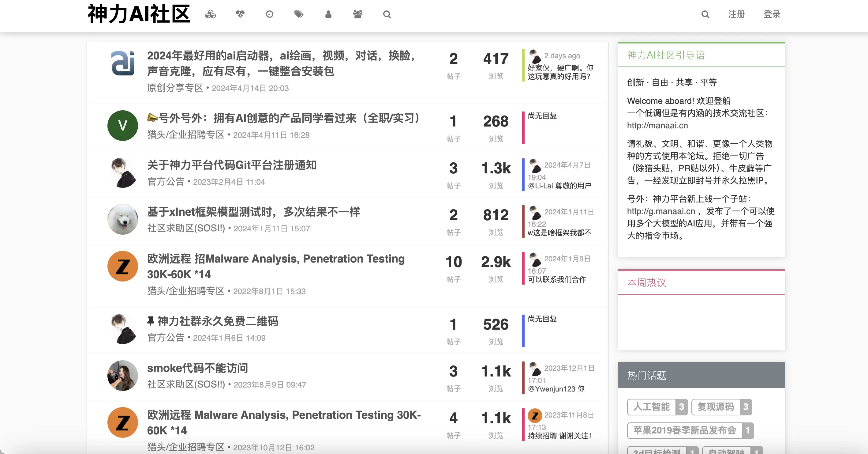Open the avatar beside smoke代码不能访问

[x=123, y=375]
